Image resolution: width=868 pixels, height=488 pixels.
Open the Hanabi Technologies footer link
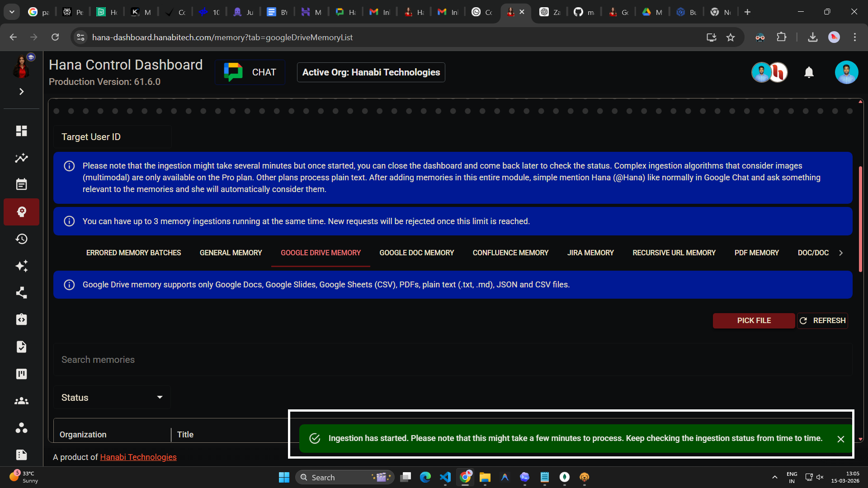pyautogui.click(x=138, y=457)
